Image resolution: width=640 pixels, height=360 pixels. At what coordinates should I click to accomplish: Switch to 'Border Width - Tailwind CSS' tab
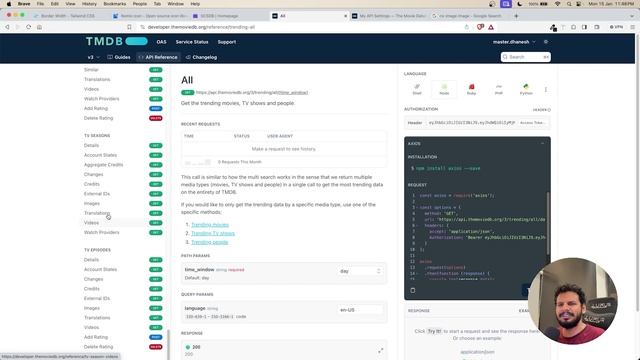(68, 16)
